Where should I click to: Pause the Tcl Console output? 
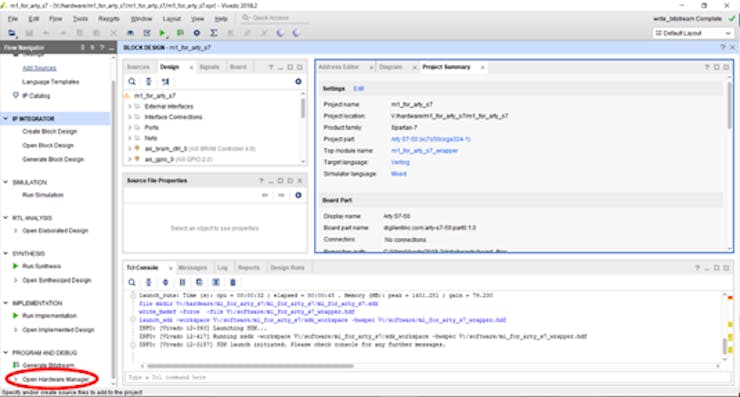click(x=182, y=282)
